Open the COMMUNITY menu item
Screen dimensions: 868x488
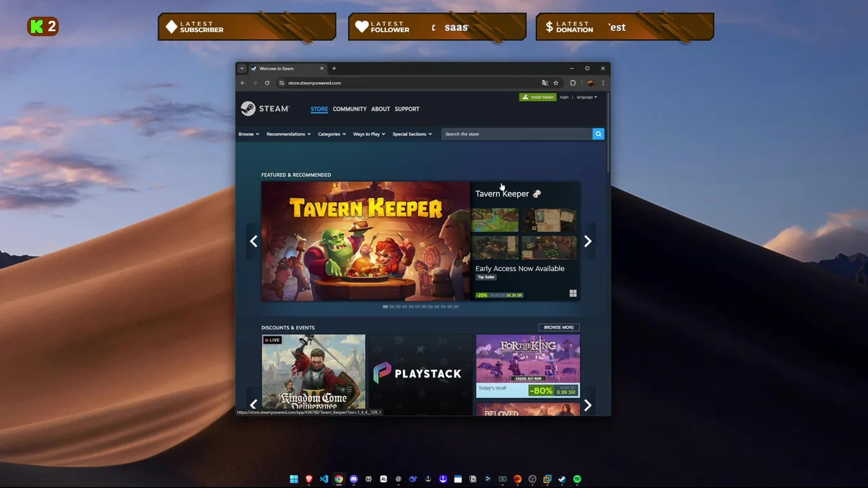pyautogui.click(x=349, y=109)
